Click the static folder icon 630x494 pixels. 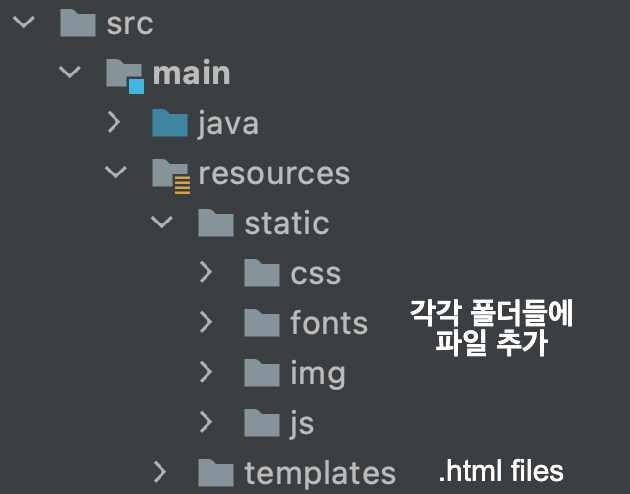click(x=216, y=223)
